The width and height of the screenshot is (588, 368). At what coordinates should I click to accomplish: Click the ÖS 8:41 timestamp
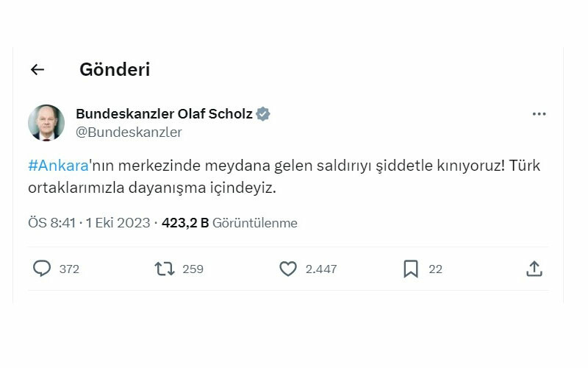tap(52, 223)
